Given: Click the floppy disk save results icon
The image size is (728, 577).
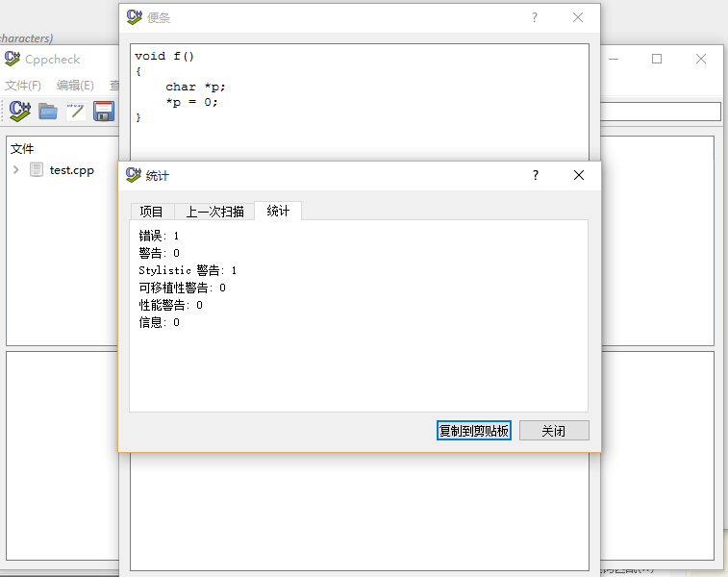Looking at the screenshot, I should (x=103, y=112).
